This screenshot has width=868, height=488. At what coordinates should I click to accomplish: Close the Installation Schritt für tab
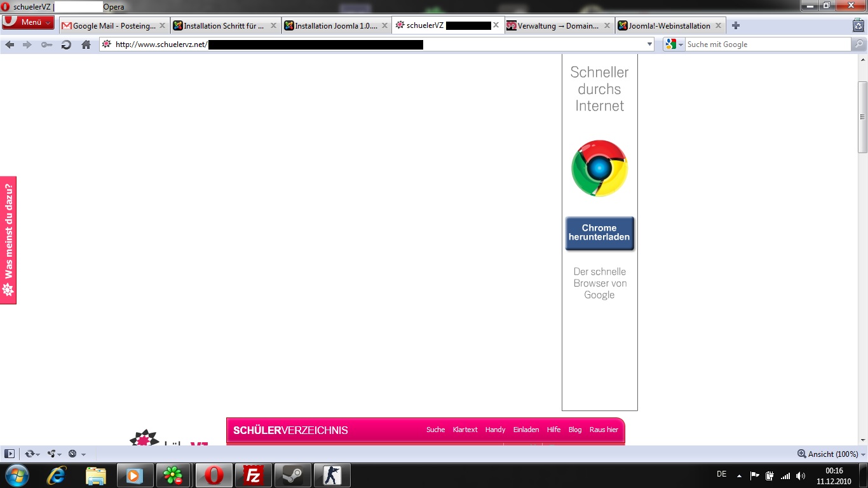point(273,26)
